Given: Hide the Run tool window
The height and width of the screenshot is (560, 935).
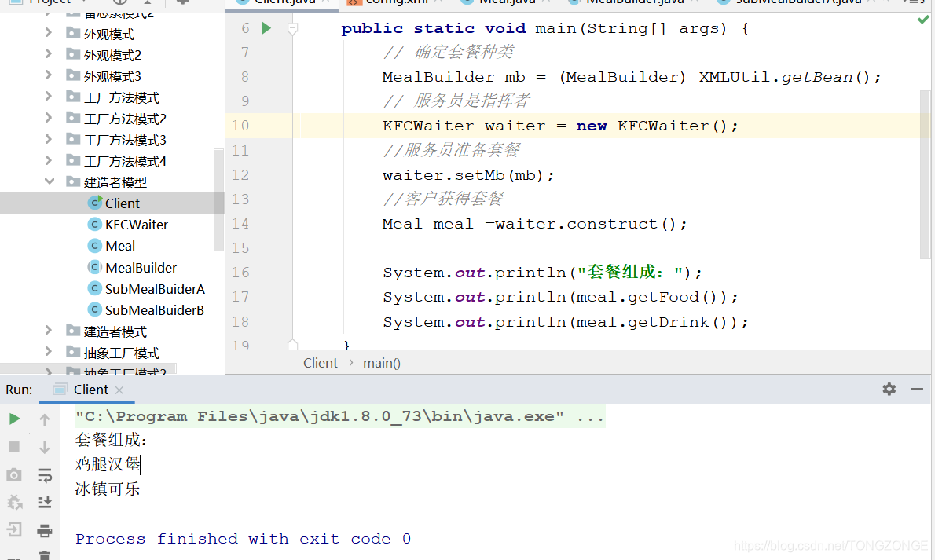Looking at the screenshot, I should click(x=917, y=389).
